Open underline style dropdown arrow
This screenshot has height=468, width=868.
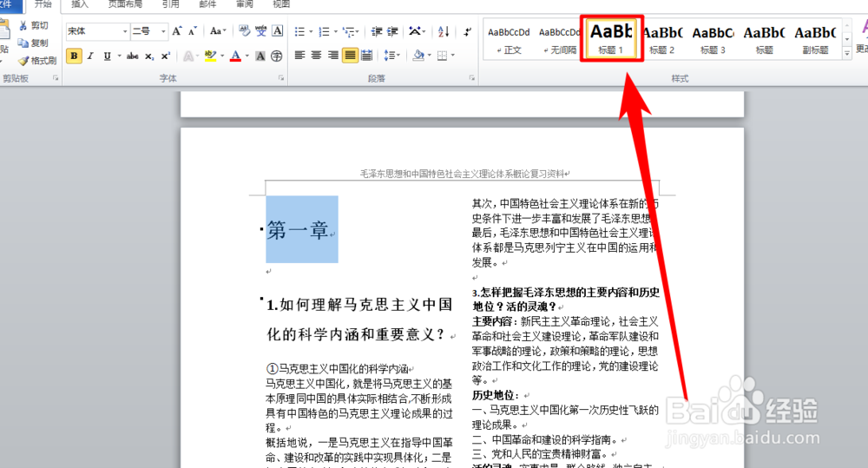tap(119, 56)
